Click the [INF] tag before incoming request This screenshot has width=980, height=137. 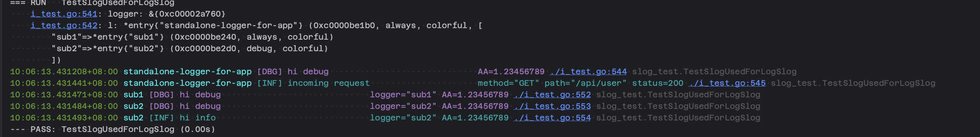click(x=269, y=83)
